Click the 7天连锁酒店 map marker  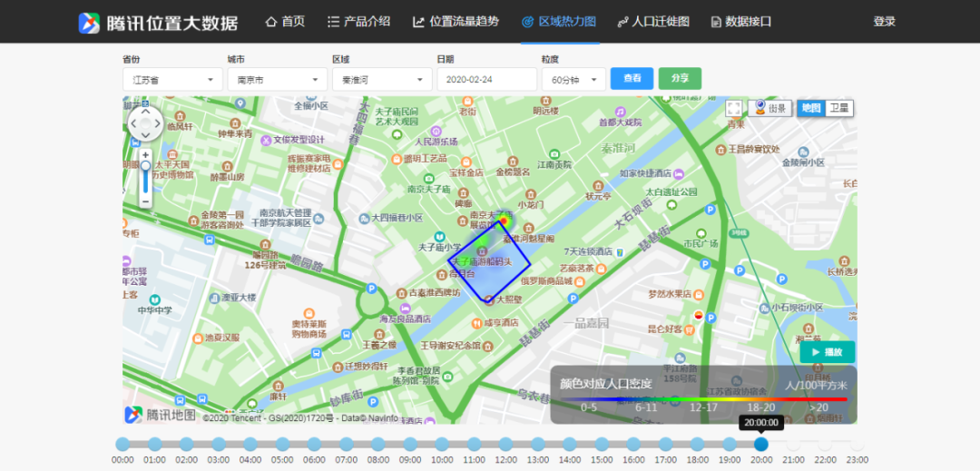pos(620,251)
